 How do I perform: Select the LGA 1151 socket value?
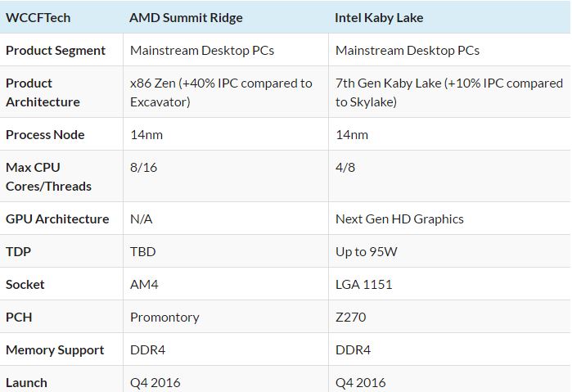(x=363, y=284)
